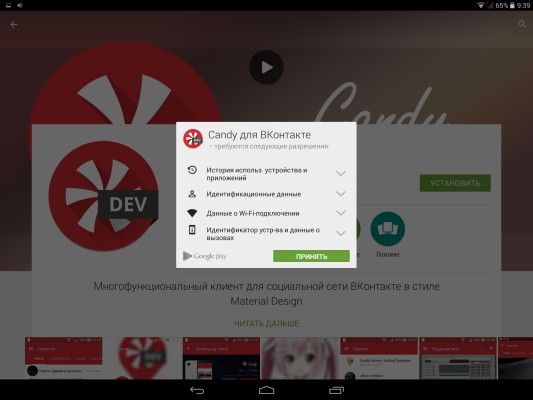Click the УСТАНОВИТЬ install button
The height and width of the screenshot is (400, 533).
(x=455, y=183)
